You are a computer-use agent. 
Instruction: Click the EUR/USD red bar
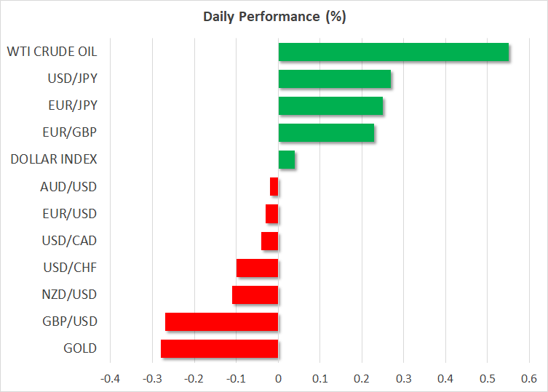point(272,214)
